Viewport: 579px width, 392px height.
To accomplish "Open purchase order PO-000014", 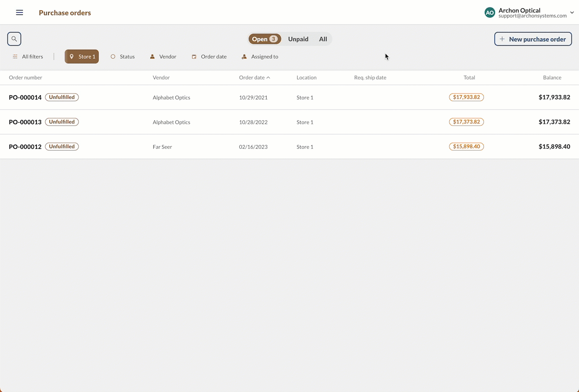I will pos(25,97).
